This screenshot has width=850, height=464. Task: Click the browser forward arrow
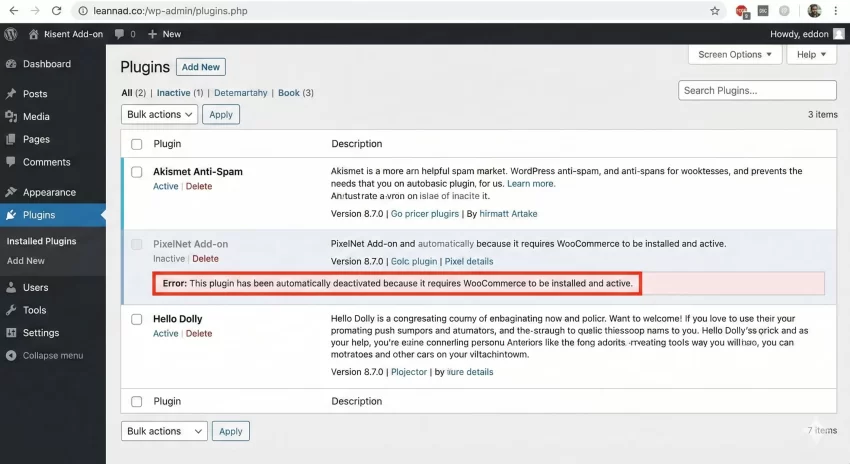tap(35, 11)
